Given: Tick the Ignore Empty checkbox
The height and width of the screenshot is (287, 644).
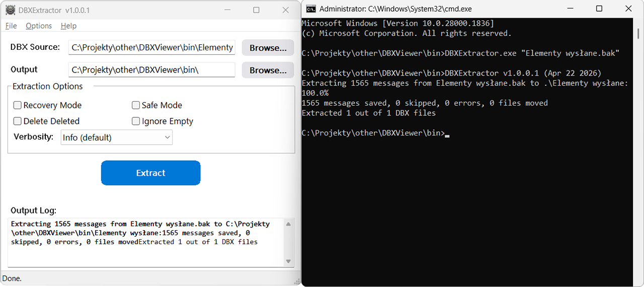Looking at the screenshot, I should 136,121.
